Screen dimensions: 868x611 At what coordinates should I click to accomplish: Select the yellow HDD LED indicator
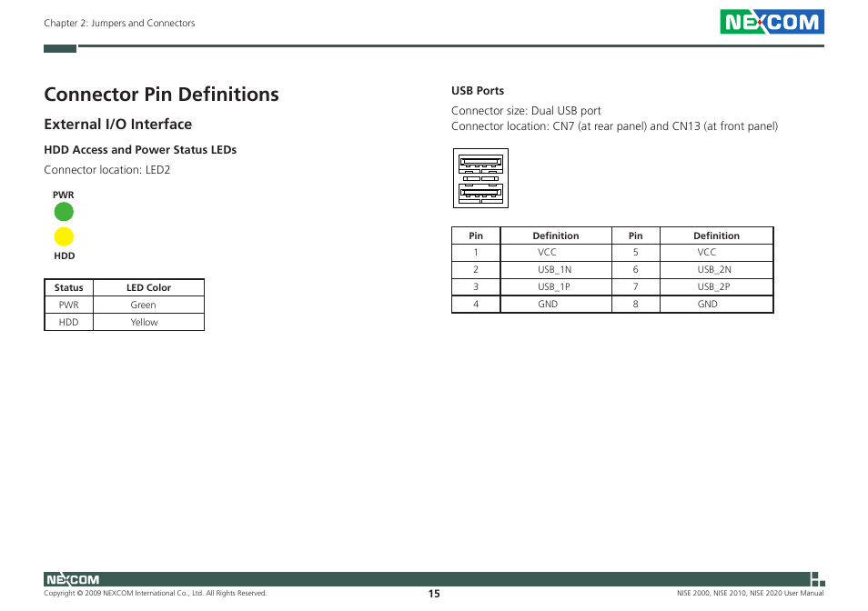point(64,236)
